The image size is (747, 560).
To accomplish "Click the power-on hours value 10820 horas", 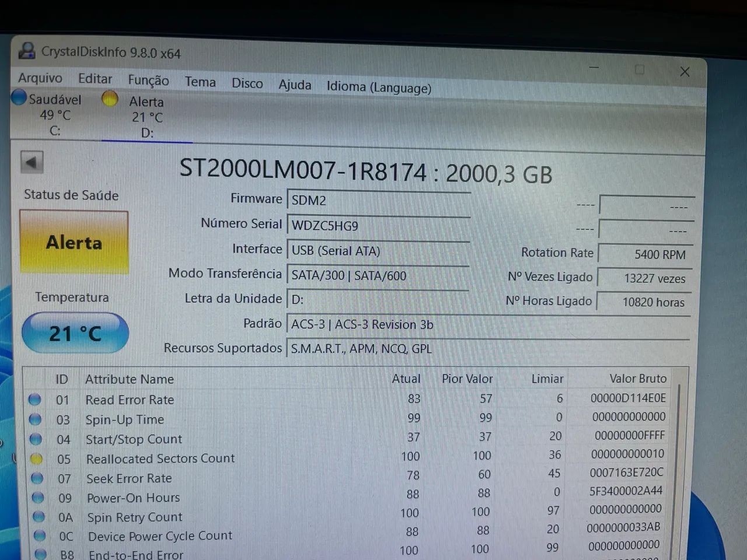I will (644, 302).
